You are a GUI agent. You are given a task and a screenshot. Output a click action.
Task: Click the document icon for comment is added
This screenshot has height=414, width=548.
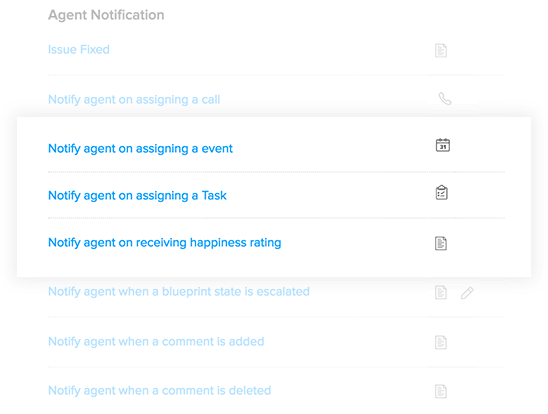point(441,342)
